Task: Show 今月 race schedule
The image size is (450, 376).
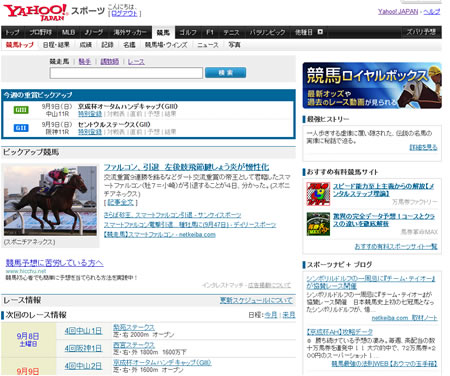Action: [x=271, y=315]
